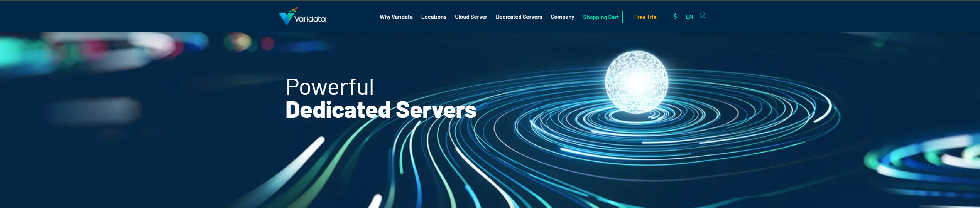Click the Powerful Dedicated Servers headline
The width and height of the screenshot is (980, 208).
381,98
